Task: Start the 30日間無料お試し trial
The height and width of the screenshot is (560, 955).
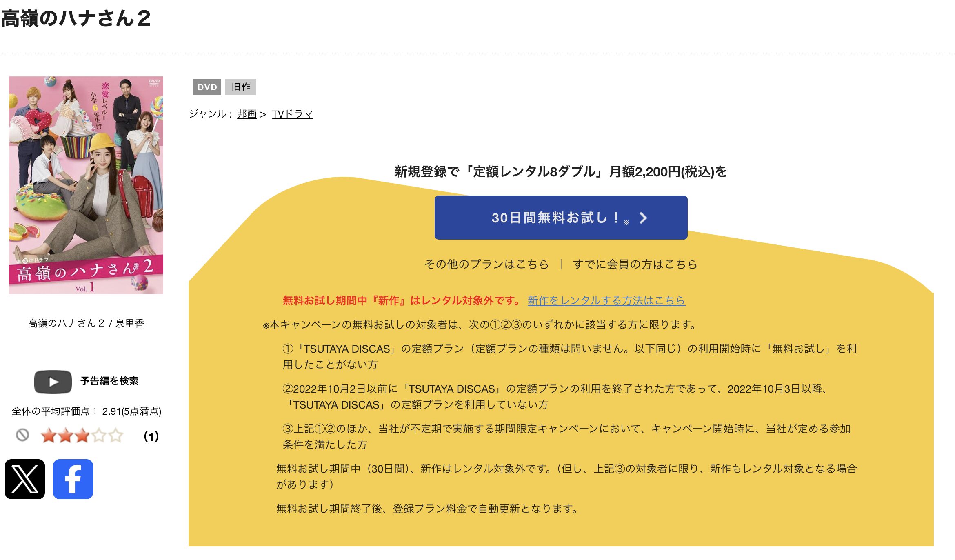Action: click(x=561, y=218)
